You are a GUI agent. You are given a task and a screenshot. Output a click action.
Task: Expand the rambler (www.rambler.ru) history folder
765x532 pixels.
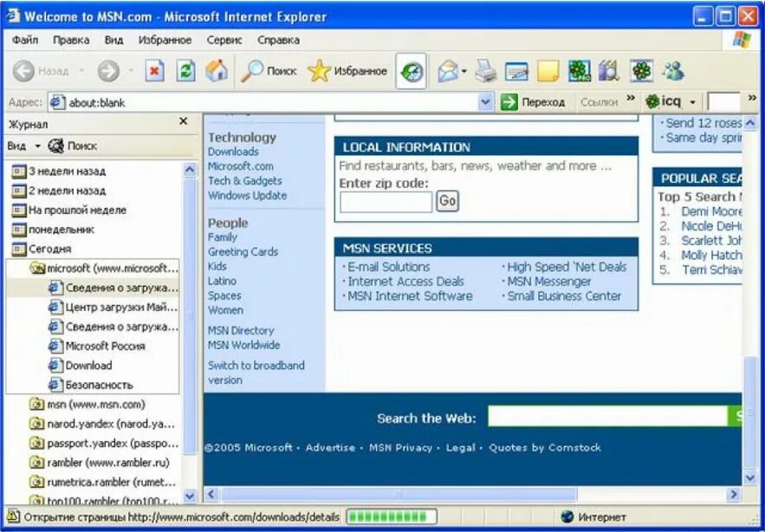coord(100,463)
